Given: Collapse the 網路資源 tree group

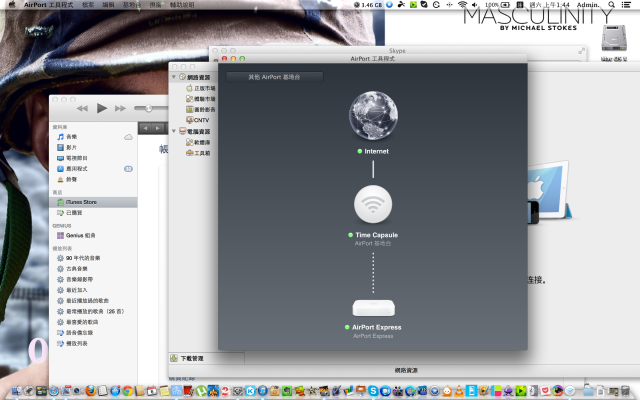Looking at the screenshot, I should (174, 77).
